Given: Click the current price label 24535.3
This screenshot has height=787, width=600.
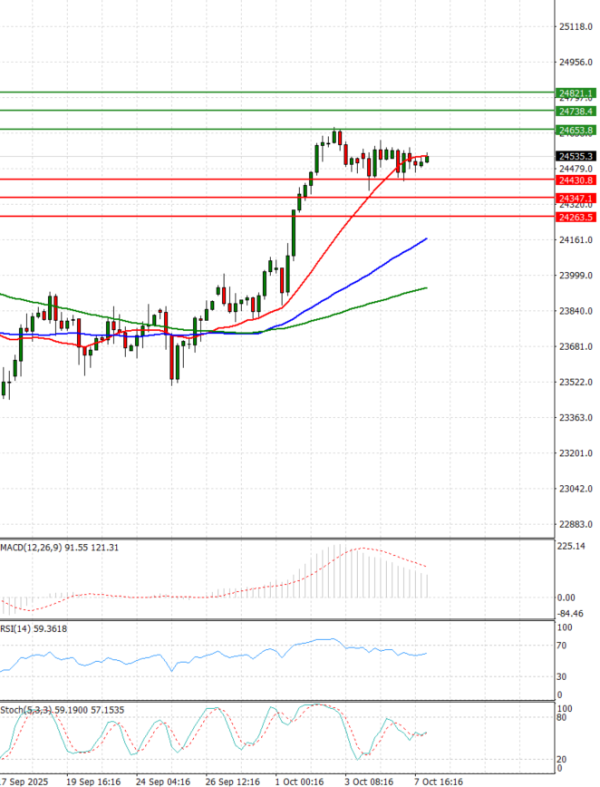Looking at the screenshot, I should (x=577, y=157).
